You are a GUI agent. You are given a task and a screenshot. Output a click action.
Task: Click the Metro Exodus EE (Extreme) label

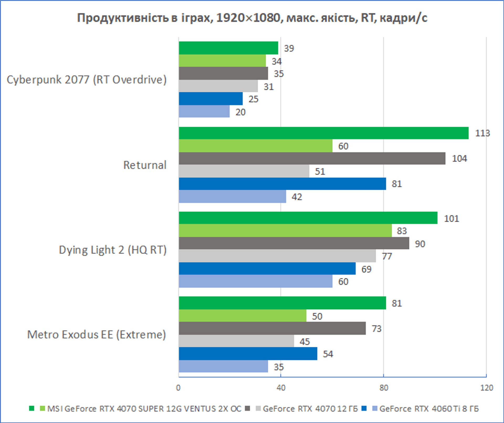point(97,335)
